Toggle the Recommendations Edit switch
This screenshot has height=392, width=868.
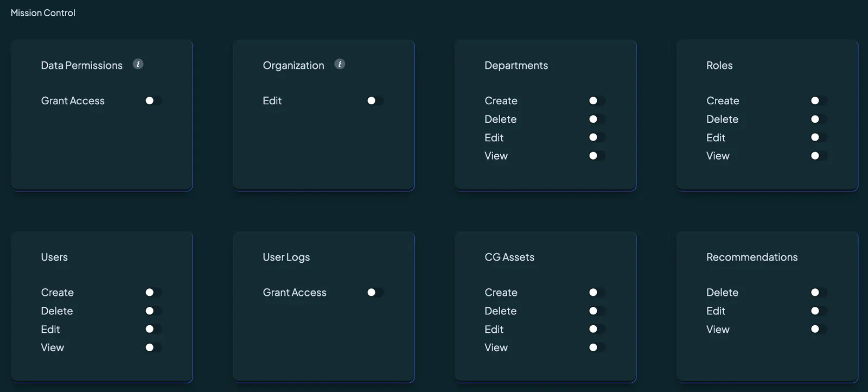[x=819, y=311]
